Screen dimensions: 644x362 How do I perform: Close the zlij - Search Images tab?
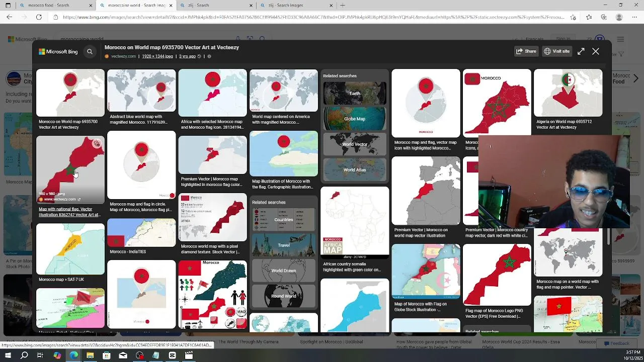pyautogui.click(x=331, y=6)
